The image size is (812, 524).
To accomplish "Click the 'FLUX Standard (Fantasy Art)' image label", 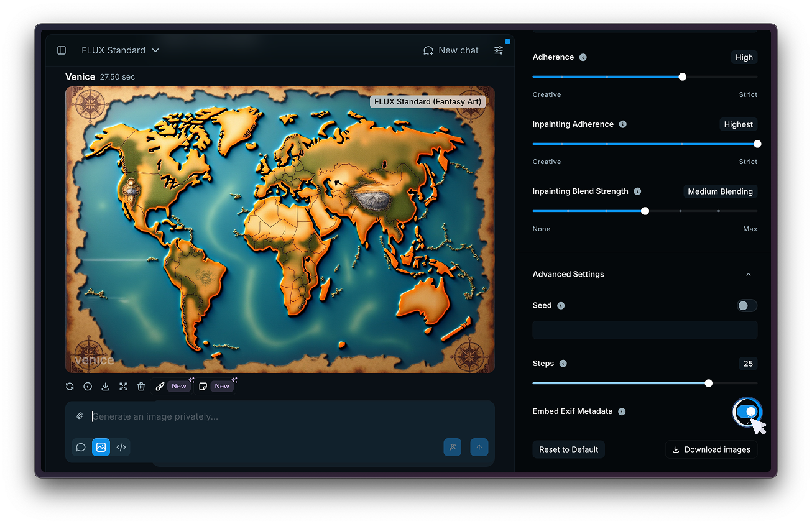I will click(428, 102).
